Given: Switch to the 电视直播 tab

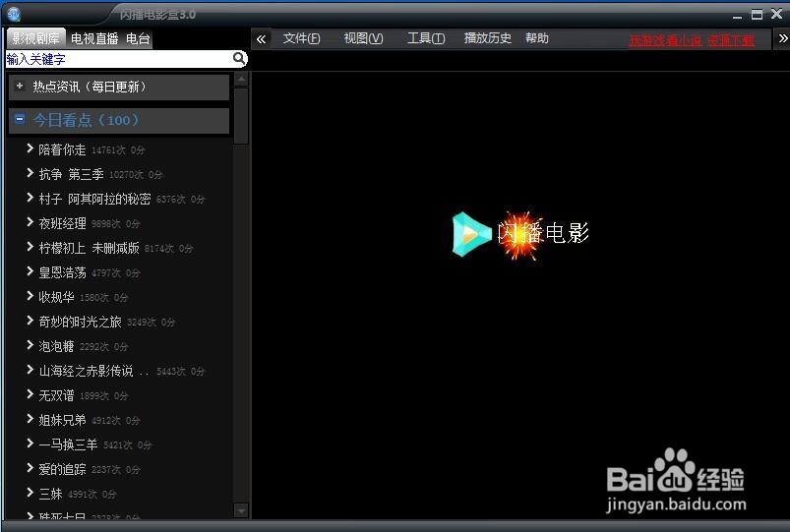Looking at the screenshot, I should tap(94, 38).
